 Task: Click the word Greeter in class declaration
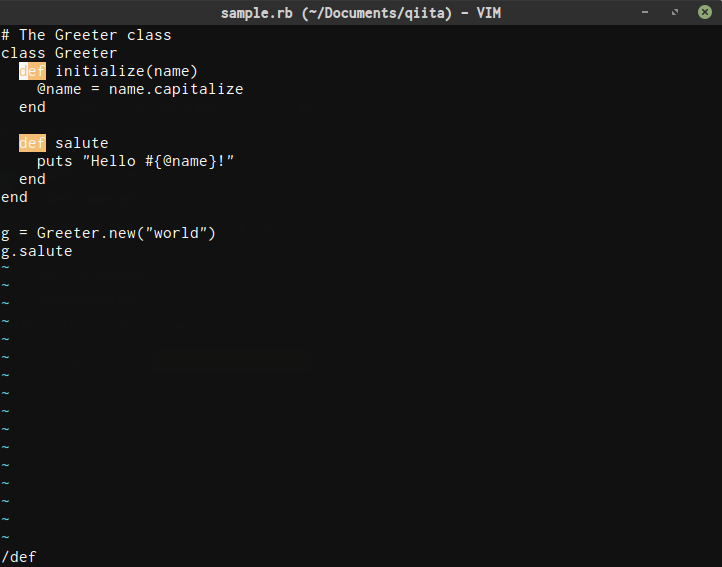tap(86, 53)
